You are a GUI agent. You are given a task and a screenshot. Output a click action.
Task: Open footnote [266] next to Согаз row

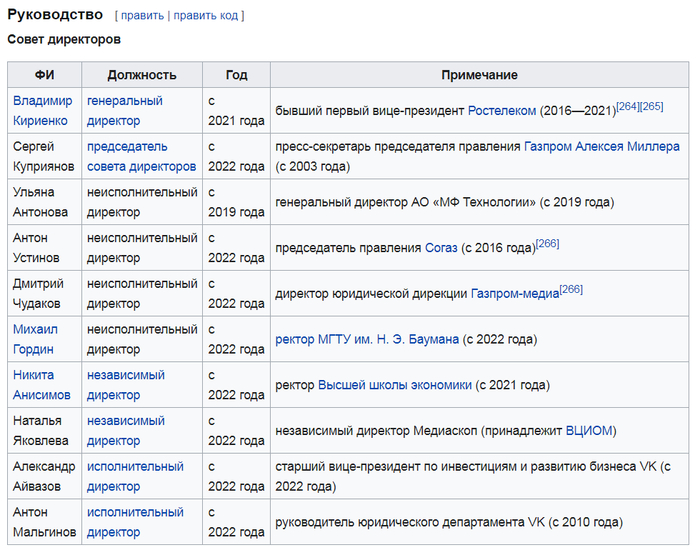pos(547,243)
